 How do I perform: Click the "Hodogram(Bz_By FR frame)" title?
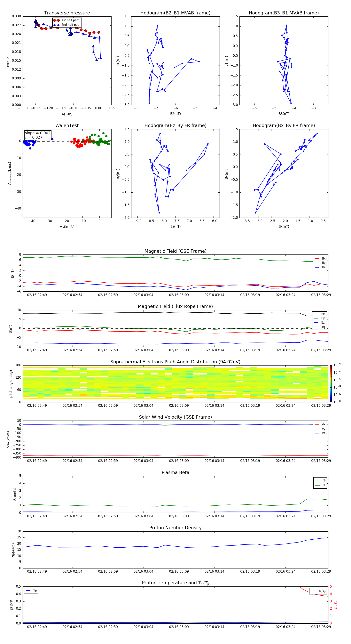click(x=175, y=125)
